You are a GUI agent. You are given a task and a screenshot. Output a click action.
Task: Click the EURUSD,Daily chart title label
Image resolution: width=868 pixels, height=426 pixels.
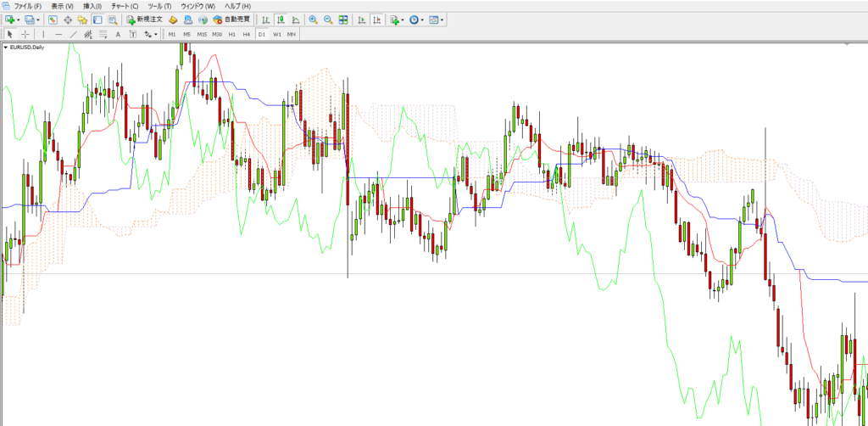(x=26, y=48)
